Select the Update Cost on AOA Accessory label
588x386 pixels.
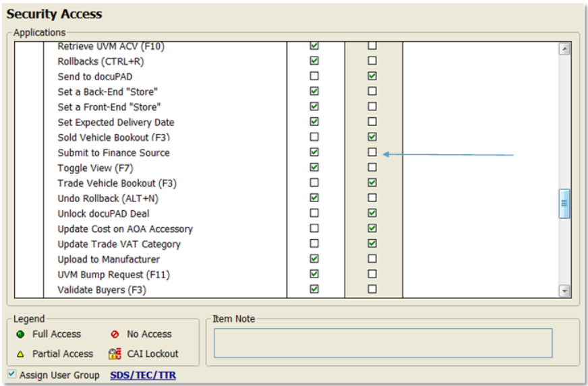coord(125,229)
